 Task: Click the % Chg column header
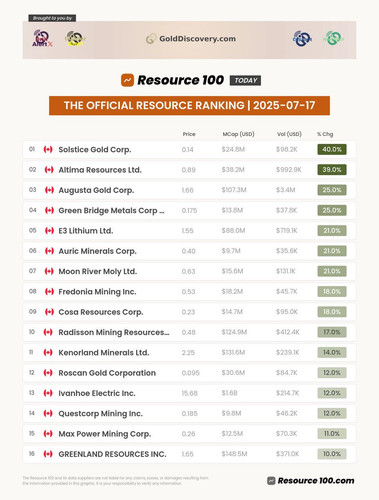click(x=325, y=134)
